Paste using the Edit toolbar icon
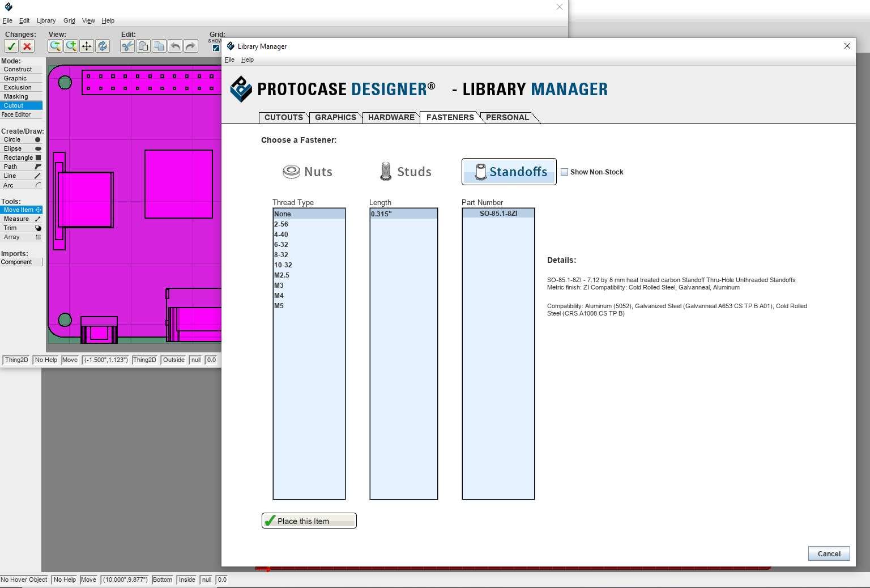The height and width of the screenshot is (588, 870). coord(143,46)
